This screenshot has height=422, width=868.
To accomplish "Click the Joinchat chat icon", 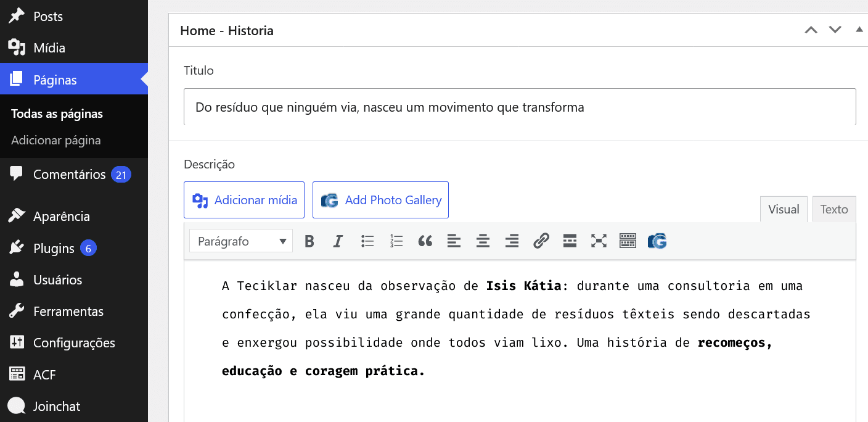I will pyautogui.click(x=17, y=406).
